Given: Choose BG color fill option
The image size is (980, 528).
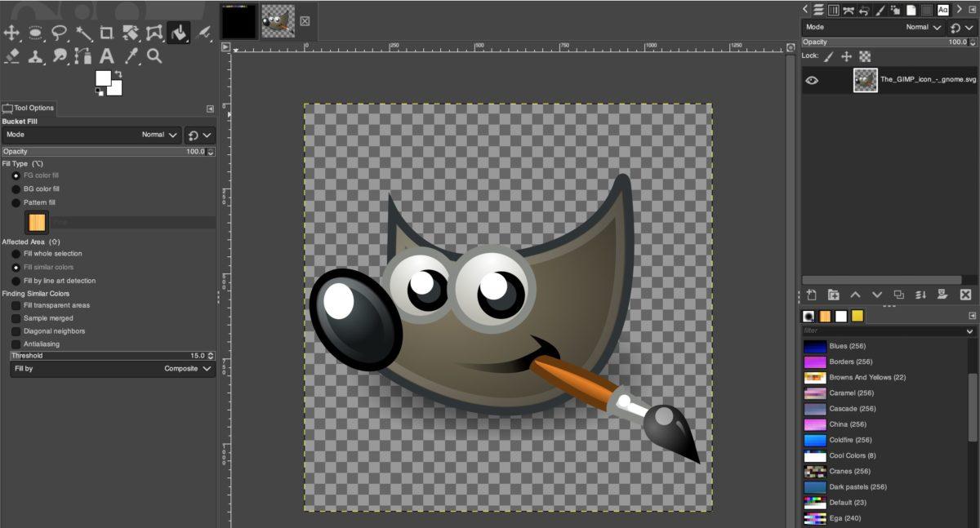Looking at the screenshot, I should [16, 189].
